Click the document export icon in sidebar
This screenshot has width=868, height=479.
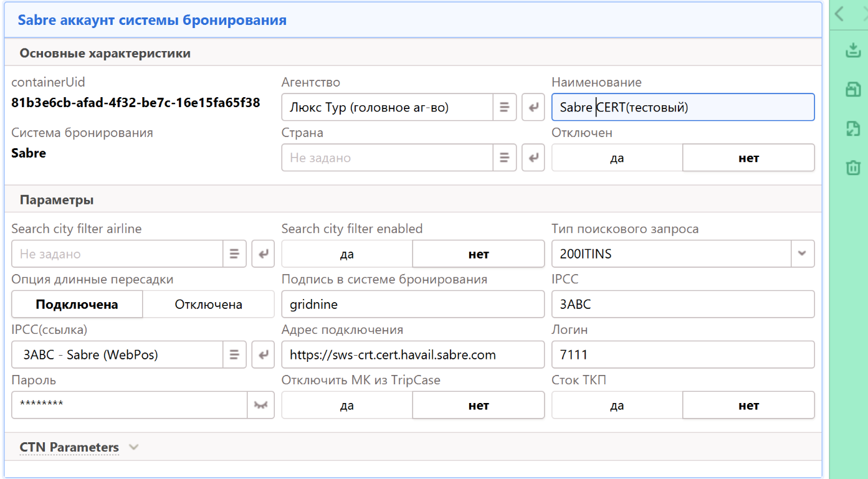[852, 128]
